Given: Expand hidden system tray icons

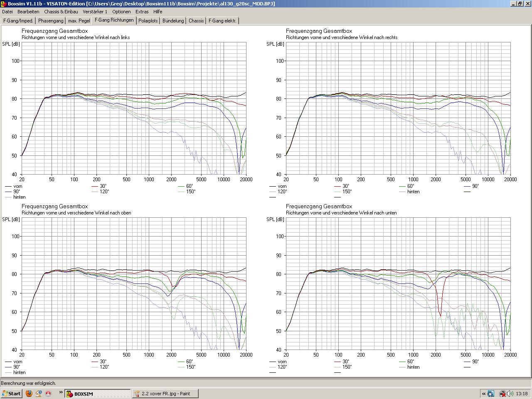Looking at the screenshot, I should (x=483, y=394).
